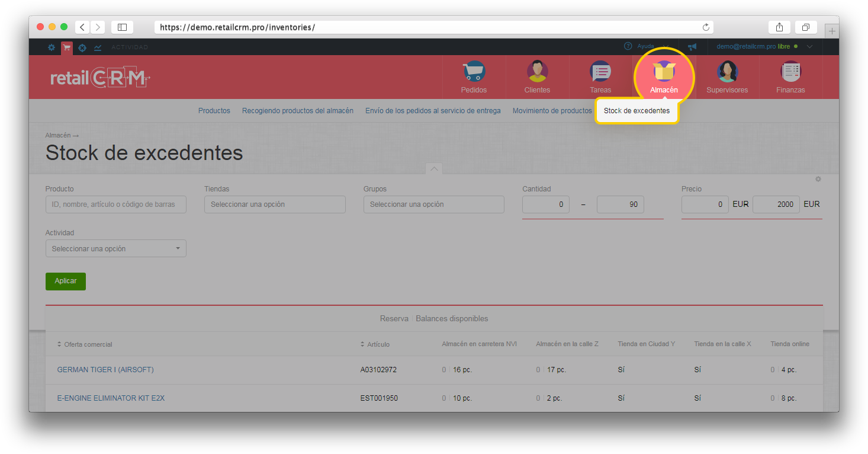Screen dimensions: 868x454
Task: Click ACTIVIDAD label in top bar
Action: click(130, 47)
